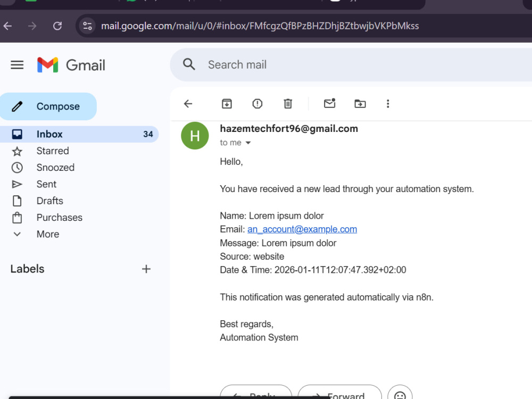Click the Labels heading
This screenshot has width=532, height=399.
[x=27, y=269]
